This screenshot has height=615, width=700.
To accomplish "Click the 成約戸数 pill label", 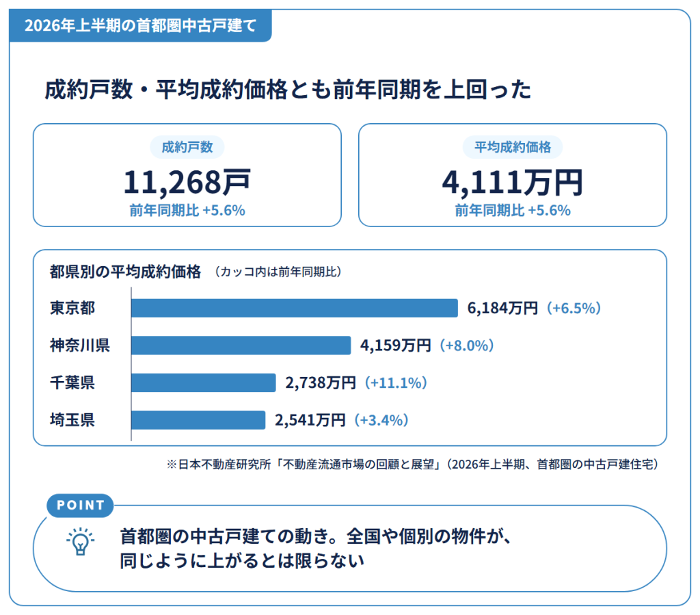I will [x=187, y=147].
